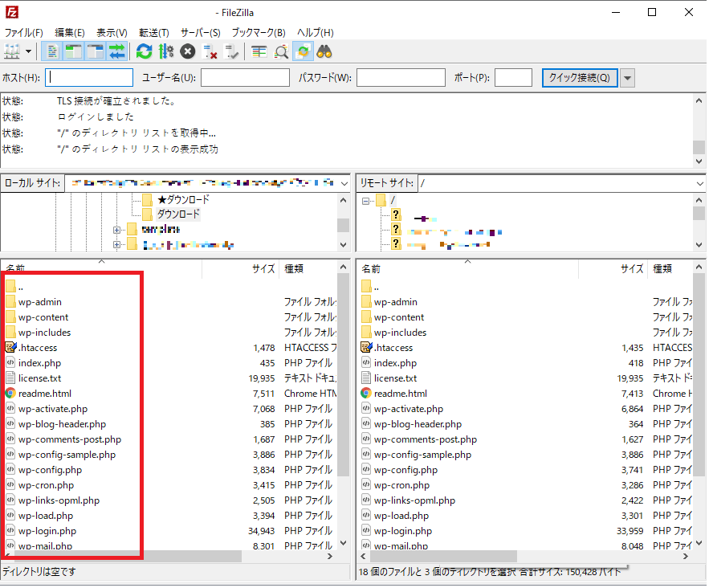Toggle transfer queue display
The height and width of the screenshot is (588, 709).
pos(117,51)
